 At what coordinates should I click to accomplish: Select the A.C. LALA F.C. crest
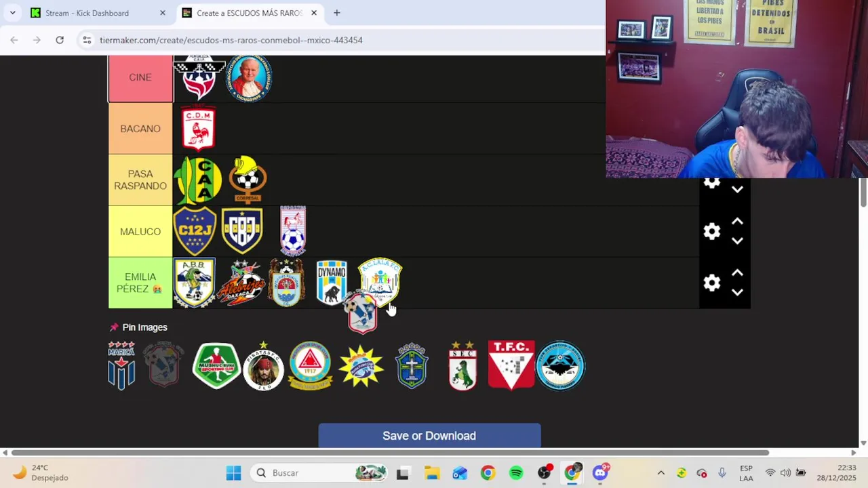tap(380, 279)
